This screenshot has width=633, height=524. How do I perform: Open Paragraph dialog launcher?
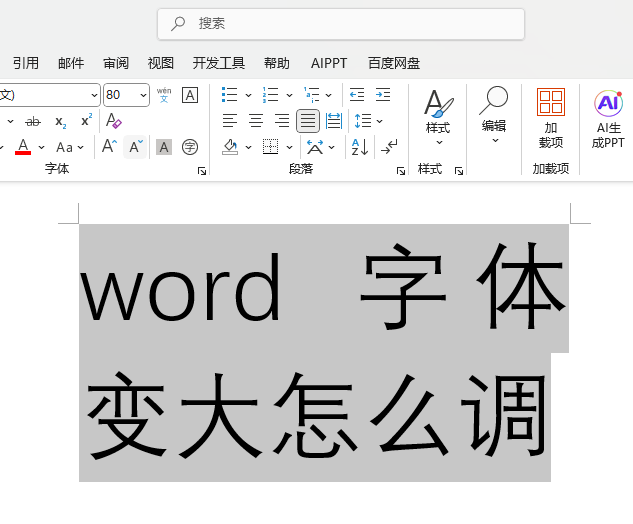pos(401,171)
